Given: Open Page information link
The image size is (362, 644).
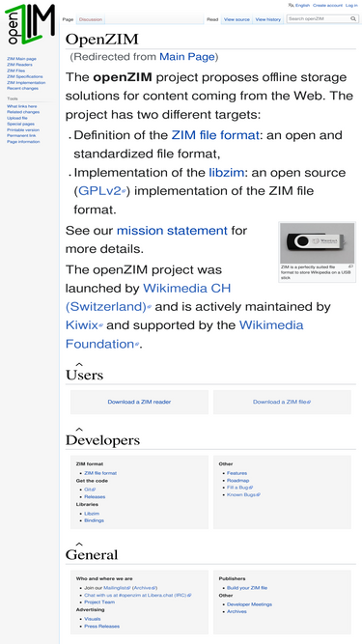Looking at the screenshot, I should (x=23, y=142).
